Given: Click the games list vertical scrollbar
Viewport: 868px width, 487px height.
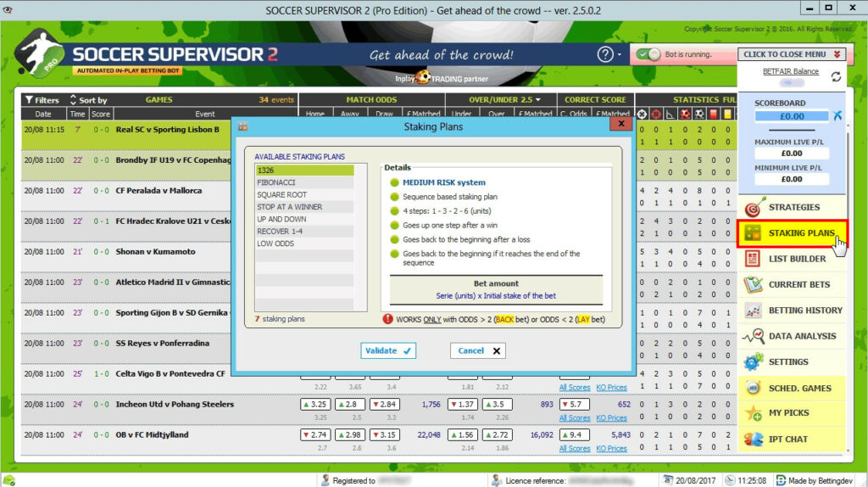Looking at the screenshot, I should [848, 288].
